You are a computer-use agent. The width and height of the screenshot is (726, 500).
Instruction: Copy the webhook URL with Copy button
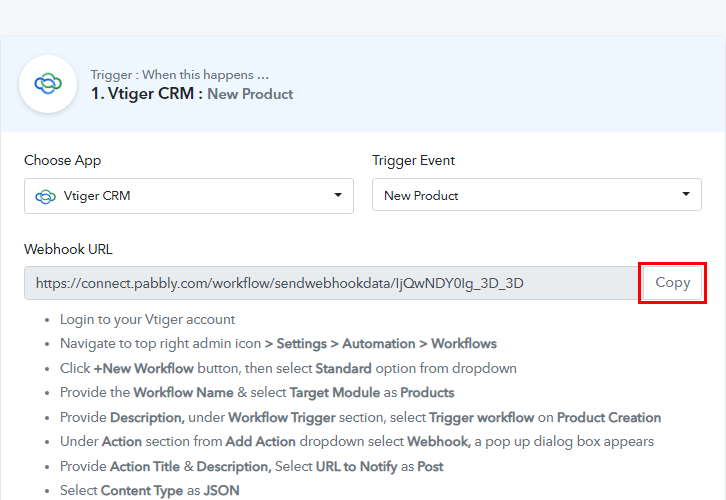coord(672,282)
